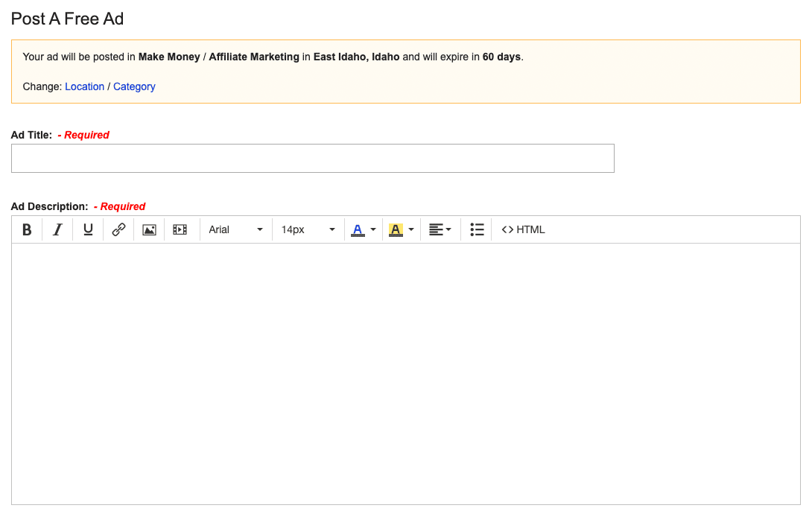Open the text alignment dropdown
812x514 pixels.
(440, 229)
